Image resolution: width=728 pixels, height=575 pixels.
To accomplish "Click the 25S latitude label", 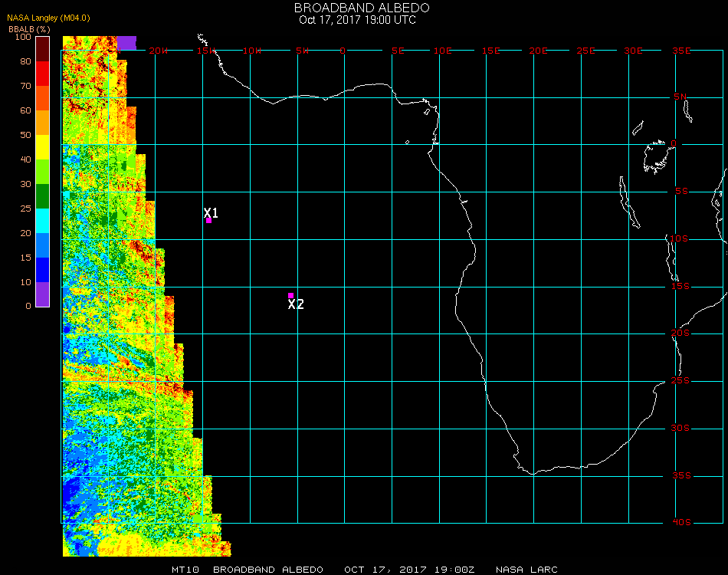I will click(680, 380).
